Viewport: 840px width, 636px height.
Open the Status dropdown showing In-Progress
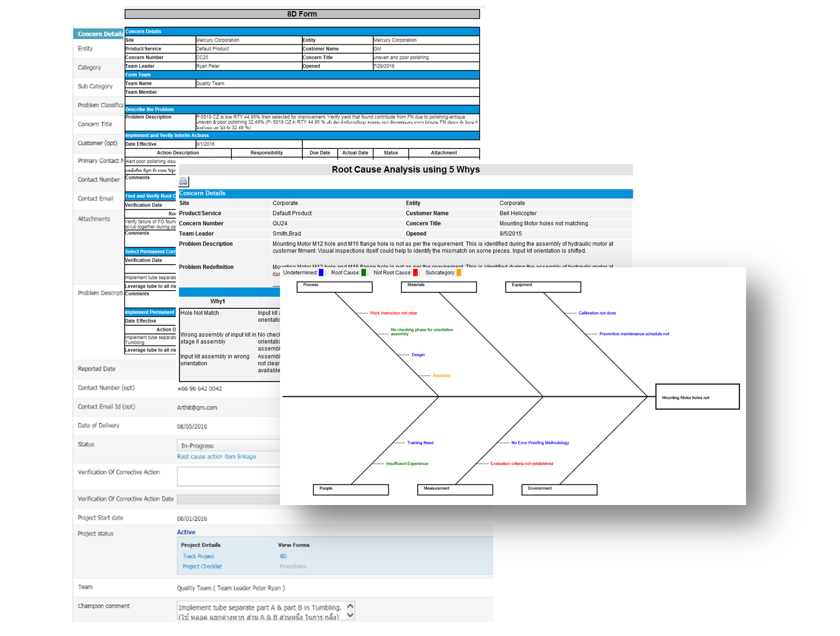228,446
